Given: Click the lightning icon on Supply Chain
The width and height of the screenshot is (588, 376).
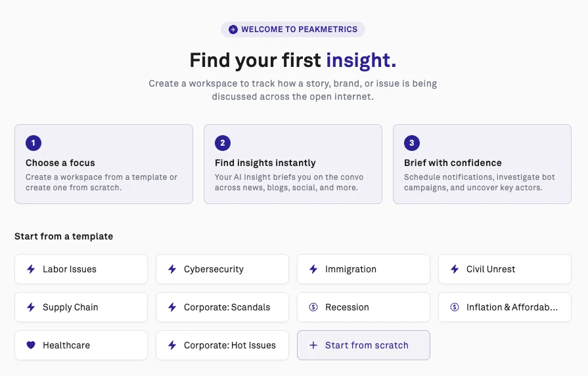Looking at the screenshot, I should coord(31,307).
